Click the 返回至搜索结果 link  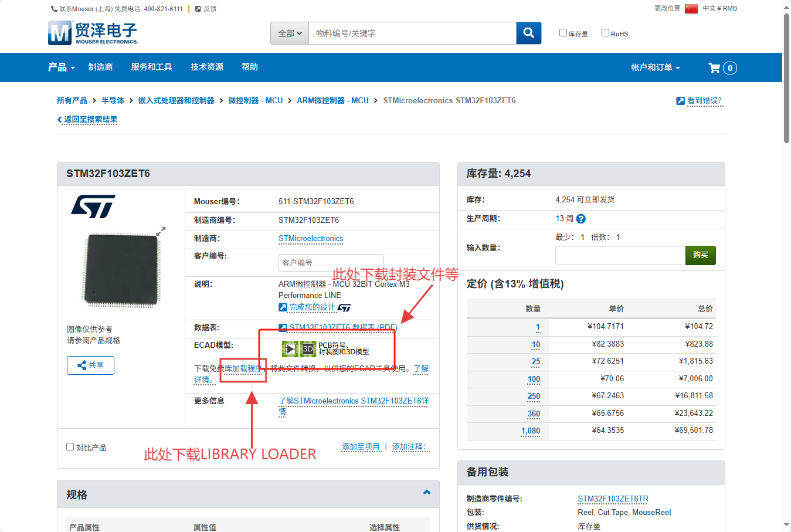pyautogui.click(x=91, y=120)
